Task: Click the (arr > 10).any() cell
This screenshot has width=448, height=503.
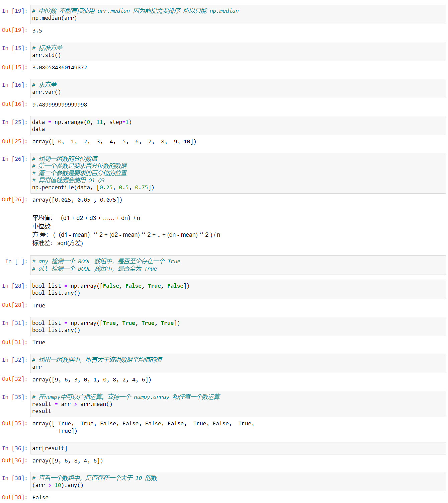Action: [x=238, y=482]
